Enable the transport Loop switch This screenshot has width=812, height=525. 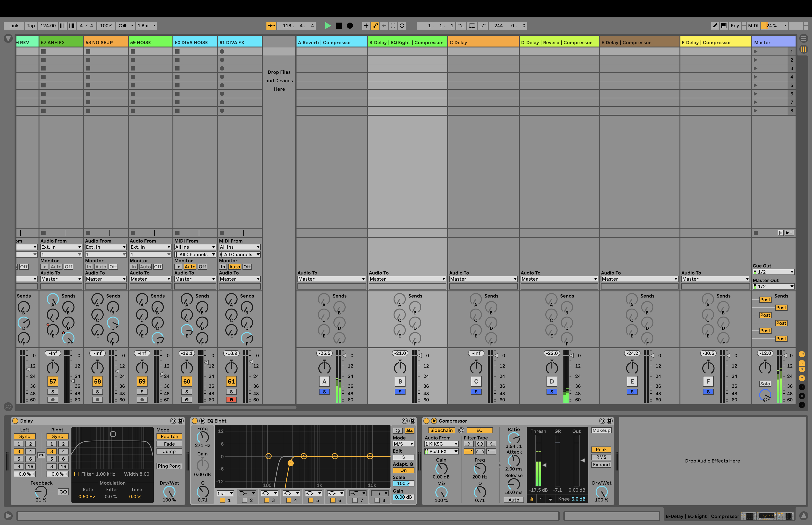(472, 26)
